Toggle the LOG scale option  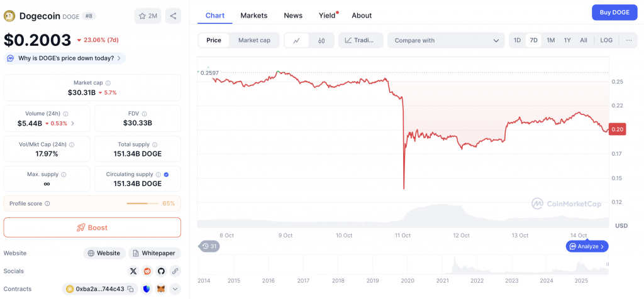click(x=606, y=40)
